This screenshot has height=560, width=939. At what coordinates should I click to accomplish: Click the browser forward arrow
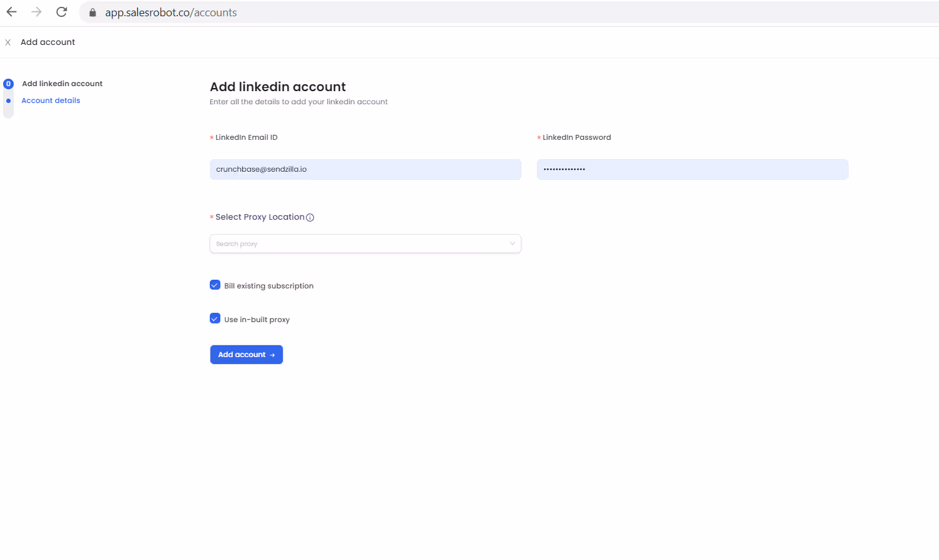coord(36,12)
